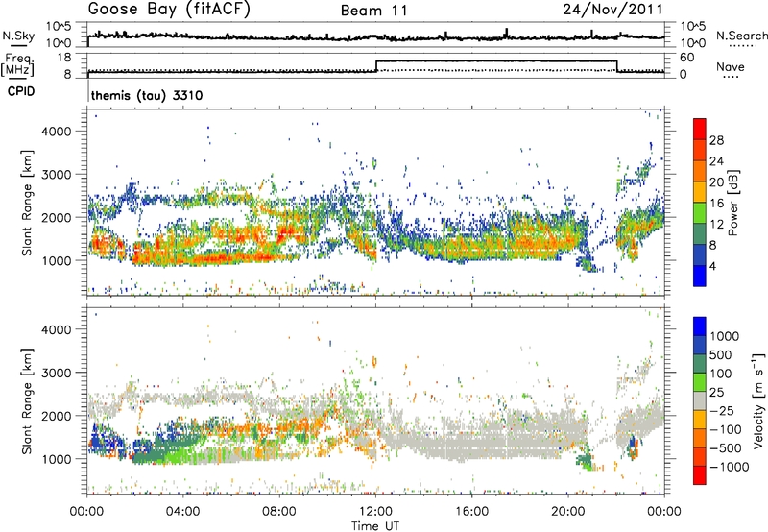The image size is (768, 532).
Task: Select the "16" value on power colorbar
Action: [x=716, y=204]
